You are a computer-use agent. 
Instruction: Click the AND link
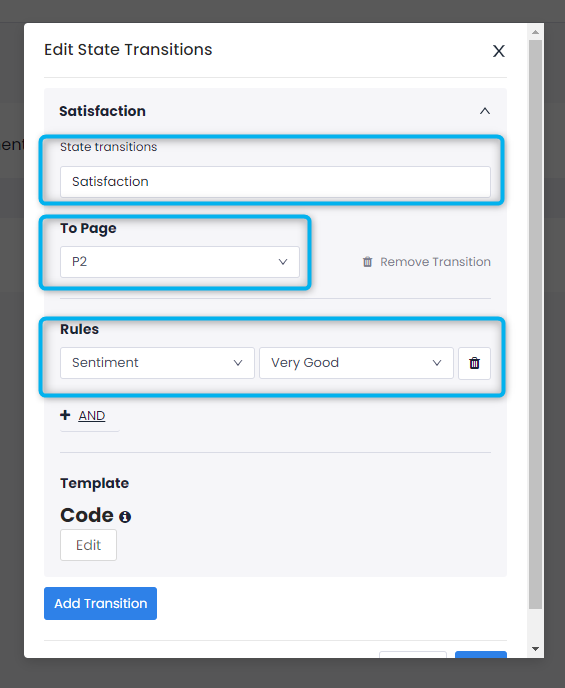[x=92, y=416]
